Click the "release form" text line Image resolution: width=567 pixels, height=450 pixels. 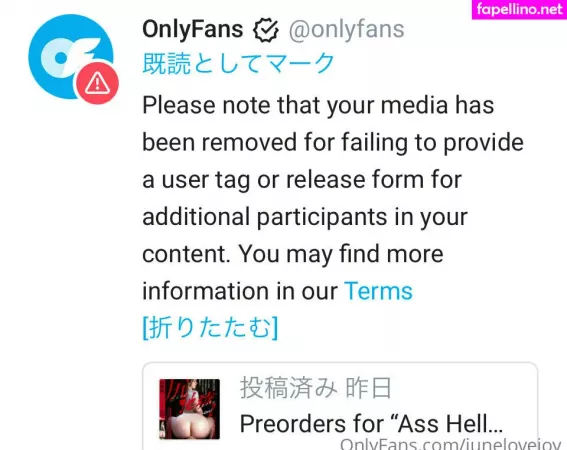(x=302, y=180)
